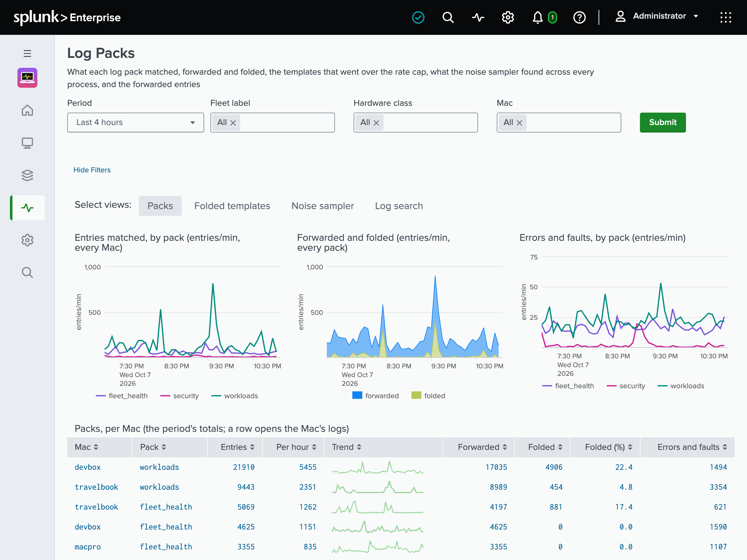Click the Folded value 4906
Image resolution: width=747 pixels, height=560 pixels.
click(554, 467)
